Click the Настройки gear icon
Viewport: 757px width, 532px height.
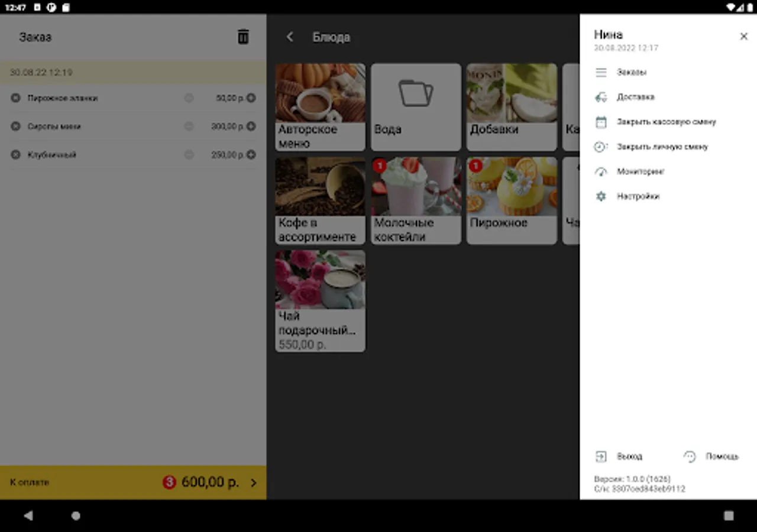tap(601, 196)
